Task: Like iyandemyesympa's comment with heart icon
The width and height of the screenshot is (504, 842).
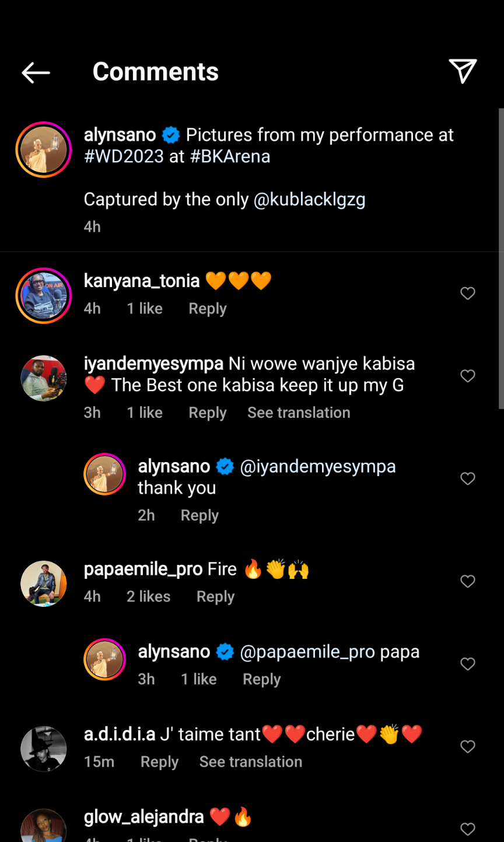Action: [468, 376]
